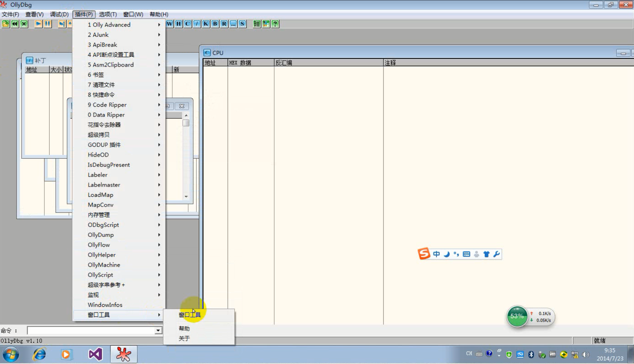Screen dimensions: 634x364
Task: Expand the OllyDump plugin submenu
Action: (x=119, y=235)
